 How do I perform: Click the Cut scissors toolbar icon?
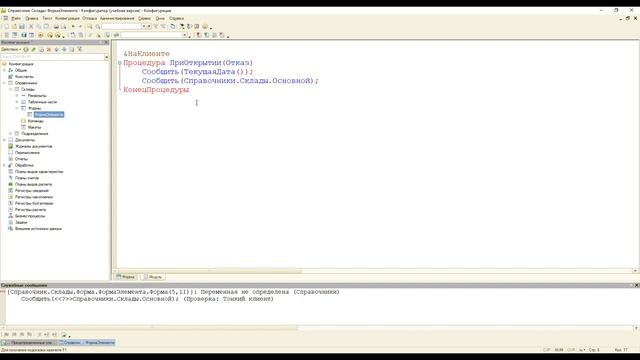pos(31,27)
